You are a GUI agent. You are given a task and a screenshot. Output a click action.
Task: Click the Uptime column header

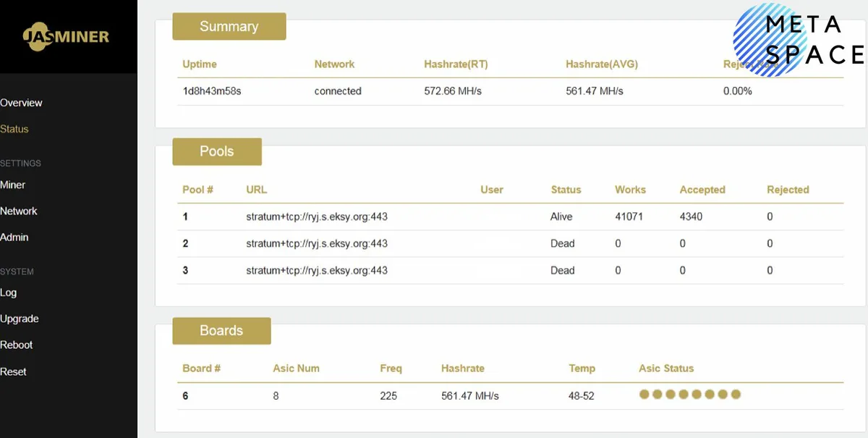200,64
